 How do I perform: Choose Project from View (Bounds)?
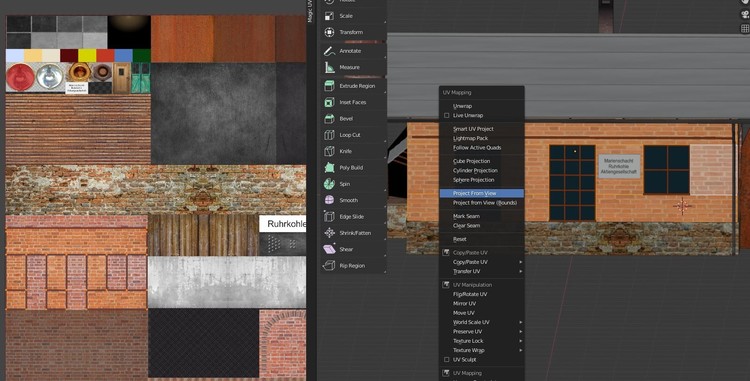tap(482, 203)
